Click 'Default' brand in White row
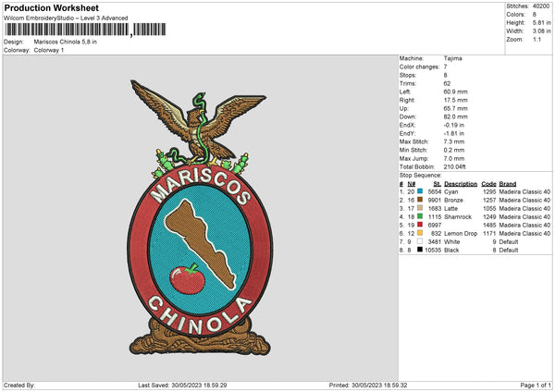Image resolution: width=555 pixels, height=392 pixels. click(x=509, y=241)
